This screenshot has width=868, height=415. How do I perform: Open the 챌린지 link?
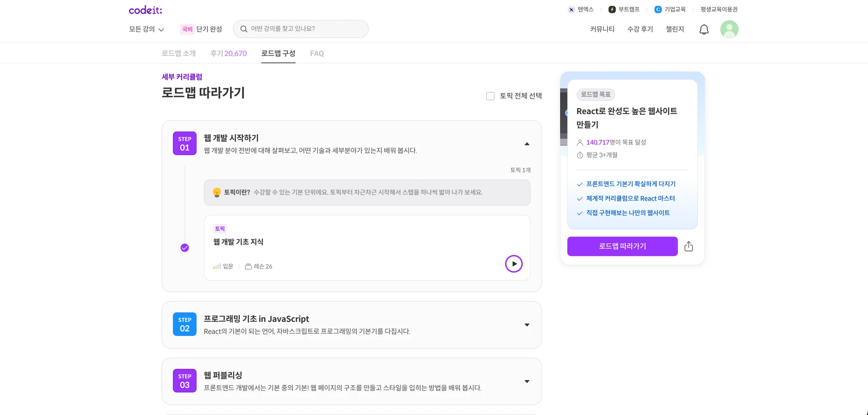(675, 29)
